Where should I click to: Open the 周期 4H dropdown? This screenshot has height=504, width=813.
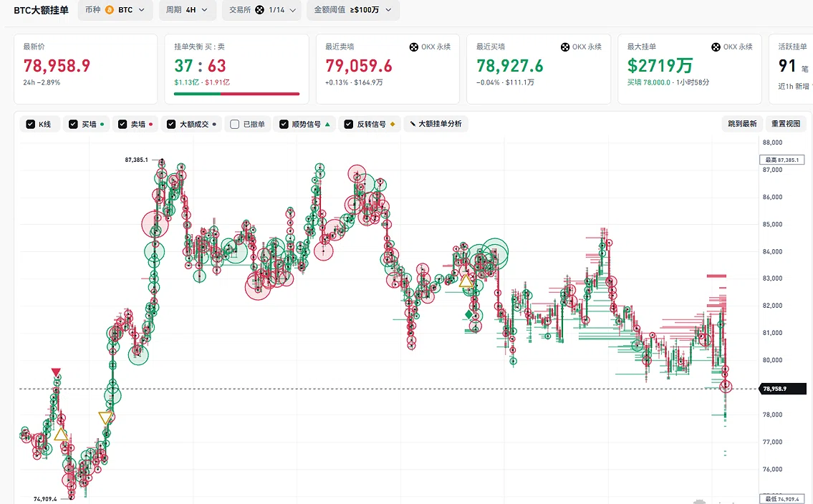187,10
